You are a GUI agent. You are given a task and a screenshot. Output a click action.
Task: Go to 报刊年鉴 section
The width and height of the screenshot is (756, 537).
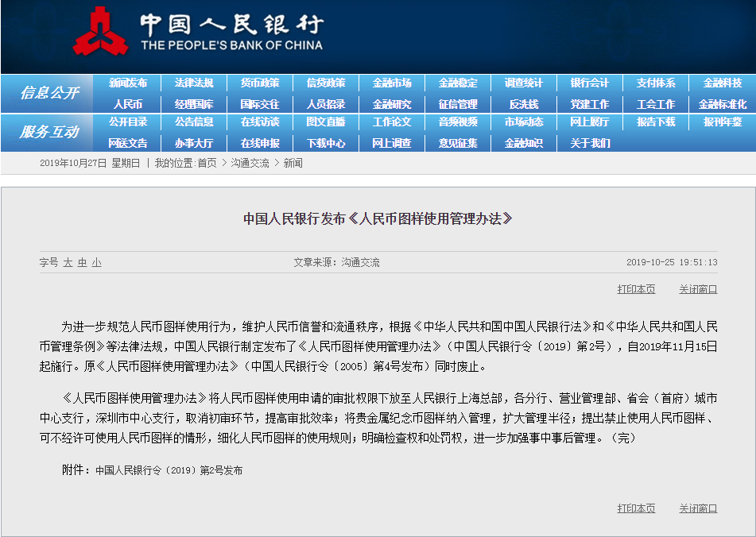click(723, 122)
